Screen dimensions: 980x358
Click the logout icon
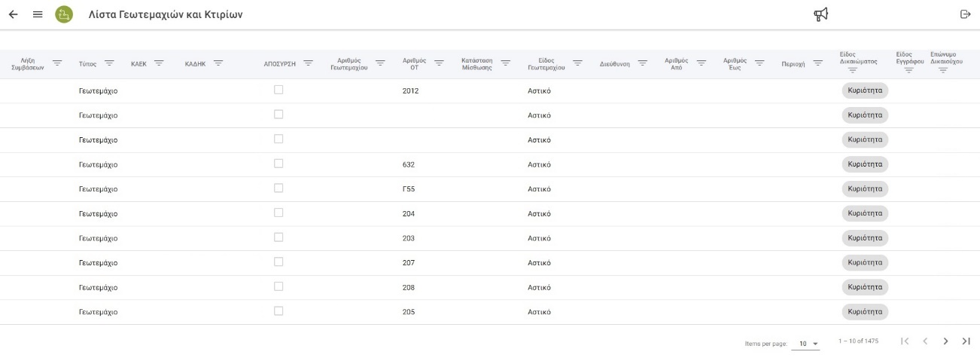click(x=965, y=14)
